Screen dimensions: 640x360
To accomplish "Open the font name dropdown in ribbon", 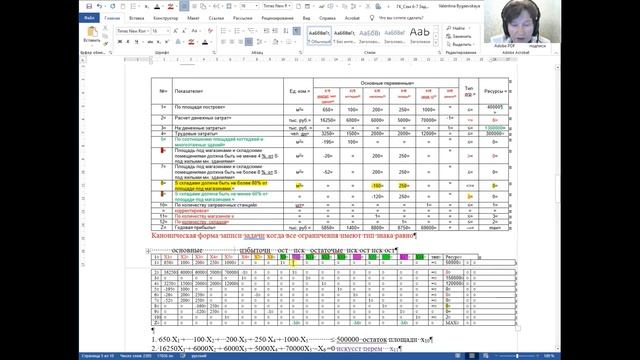I will (147, 31).
